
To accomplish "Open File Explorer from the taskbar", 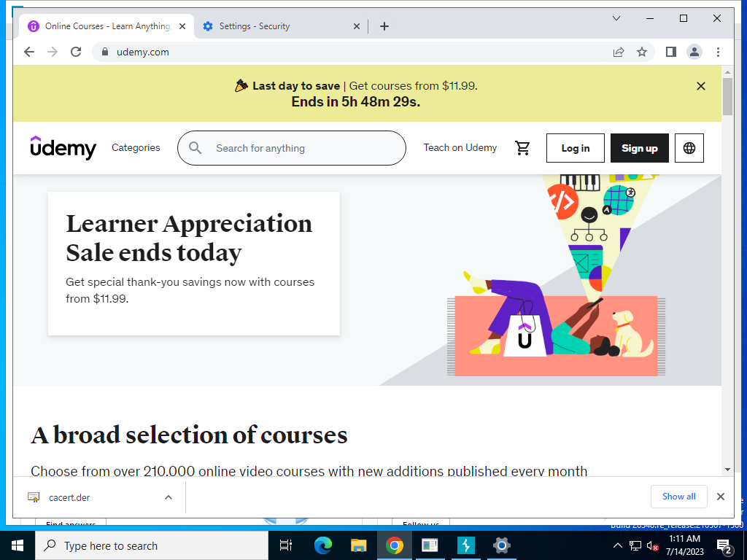I will tap(359, 545).
